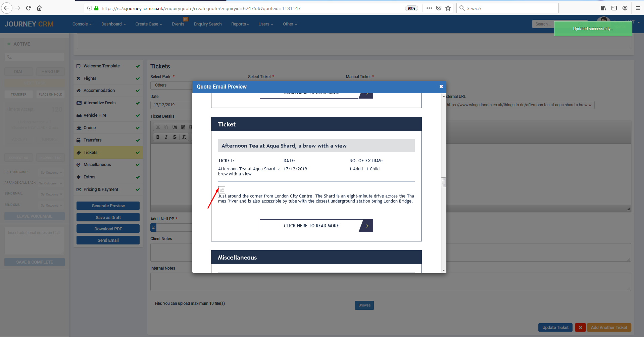The width and height of the screenshot is (644, 337).
Task: Click Save as Draft
Action: click(108, 218)
